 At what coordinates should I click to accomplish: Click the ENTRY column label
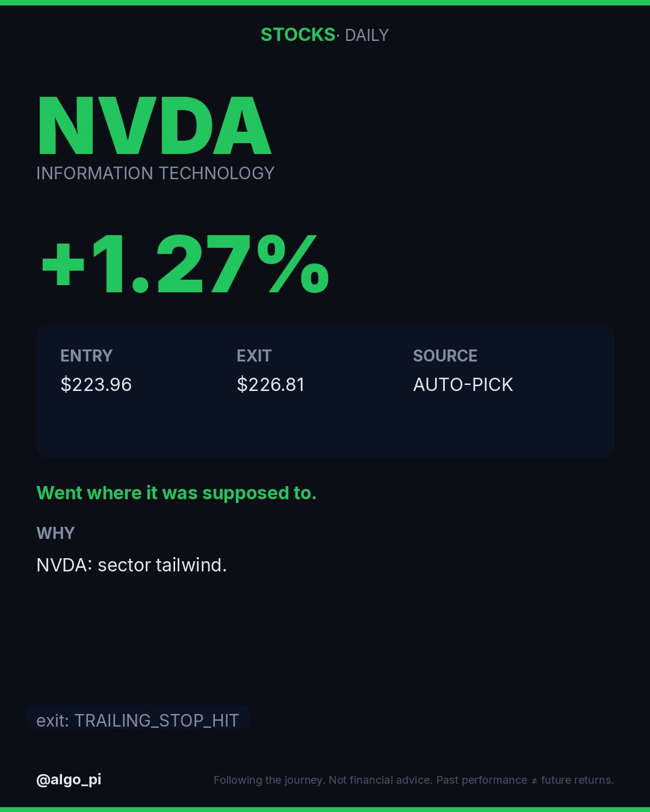coord(86,356)
